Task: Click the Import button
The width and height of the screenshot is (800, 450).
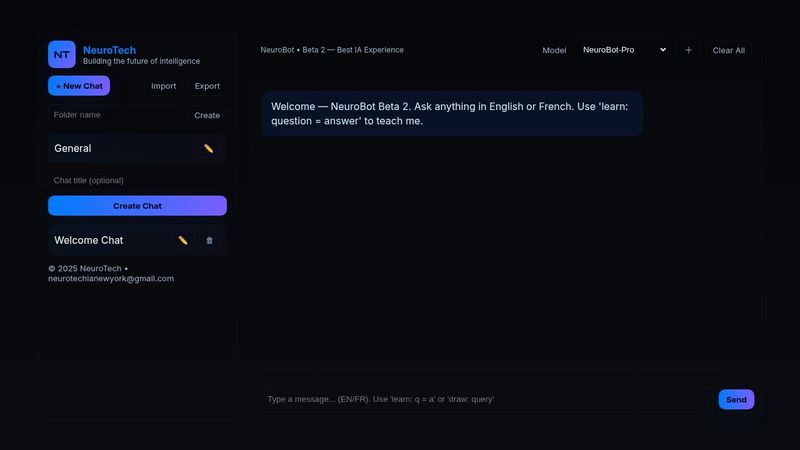Action: coord(163,86)
